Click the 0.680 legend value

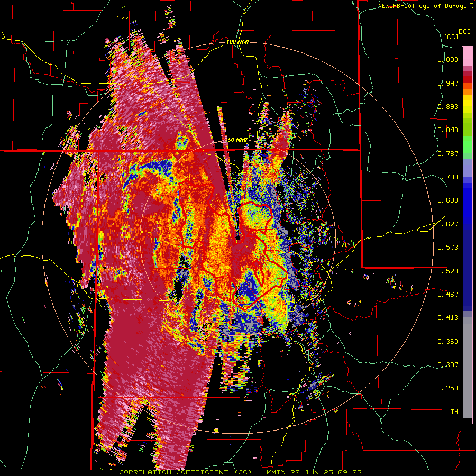tap(448, 200)
